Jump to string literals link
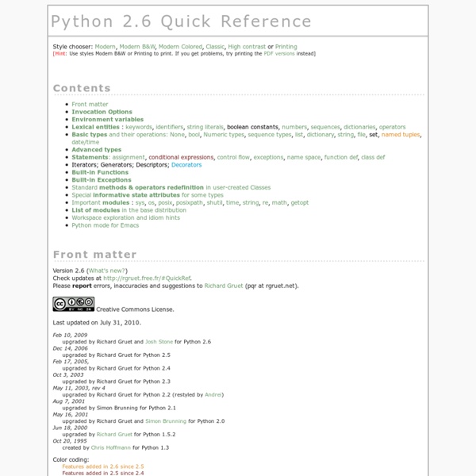 click(x=205, y=127)
